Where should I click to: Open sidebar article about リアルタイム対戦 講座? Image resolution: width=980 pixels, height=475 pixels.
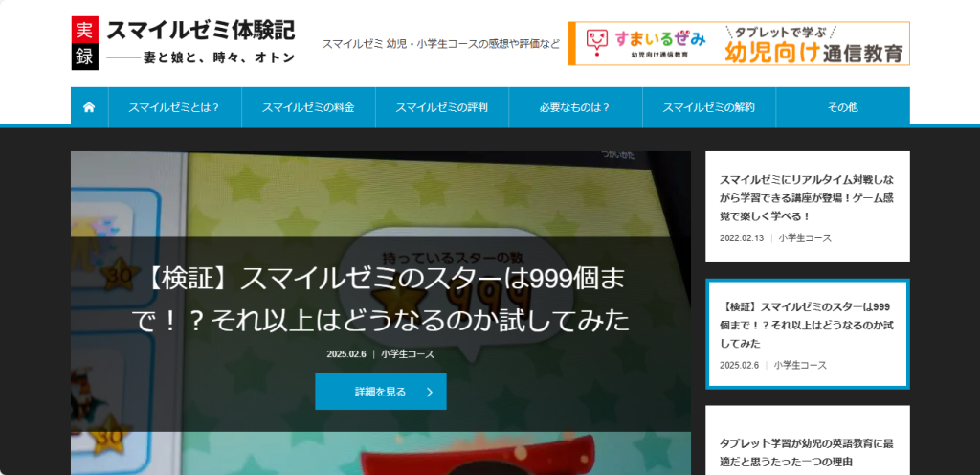(x=806, y=197)
